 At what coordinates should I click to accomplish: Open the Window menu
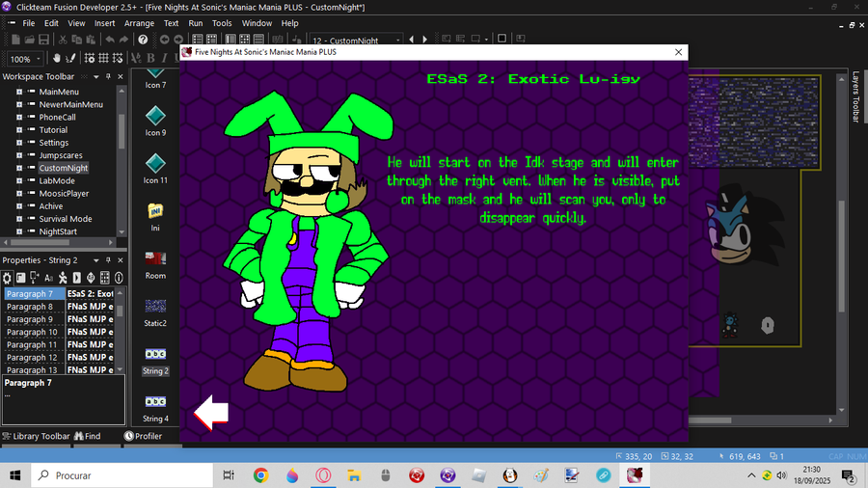[257, 23]
